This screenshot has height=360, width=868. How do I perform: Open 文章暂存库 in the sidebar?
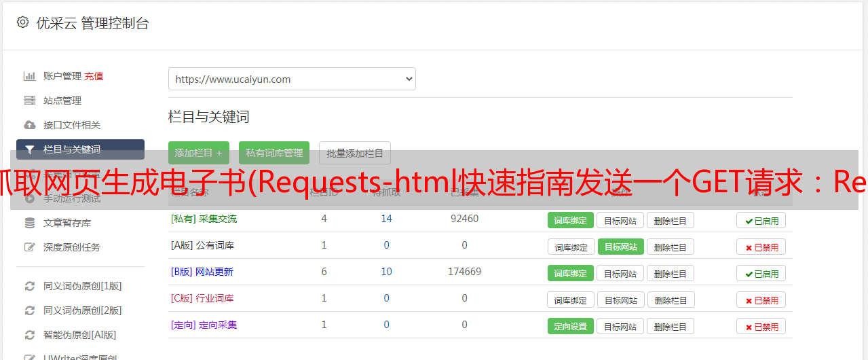pos(67,223)
